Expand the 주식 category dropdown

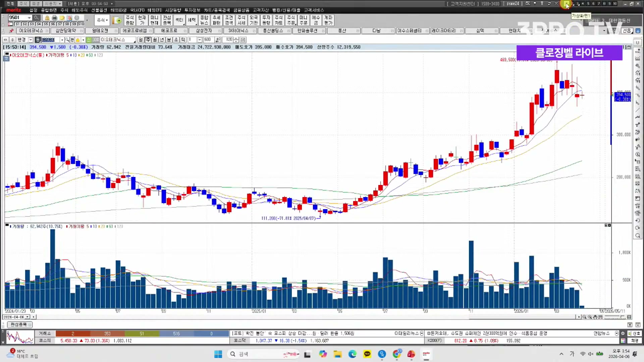click(x=102, y=20)
